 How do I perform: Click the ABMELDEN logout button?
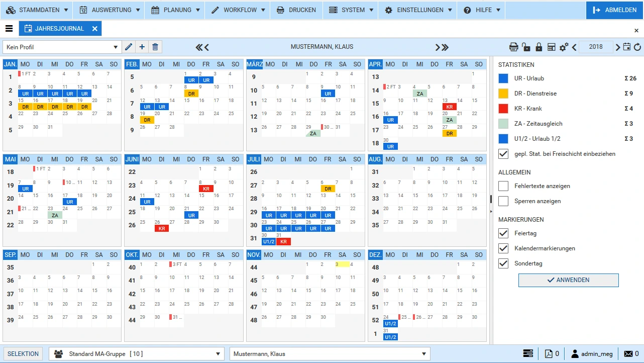click(614, 10)
